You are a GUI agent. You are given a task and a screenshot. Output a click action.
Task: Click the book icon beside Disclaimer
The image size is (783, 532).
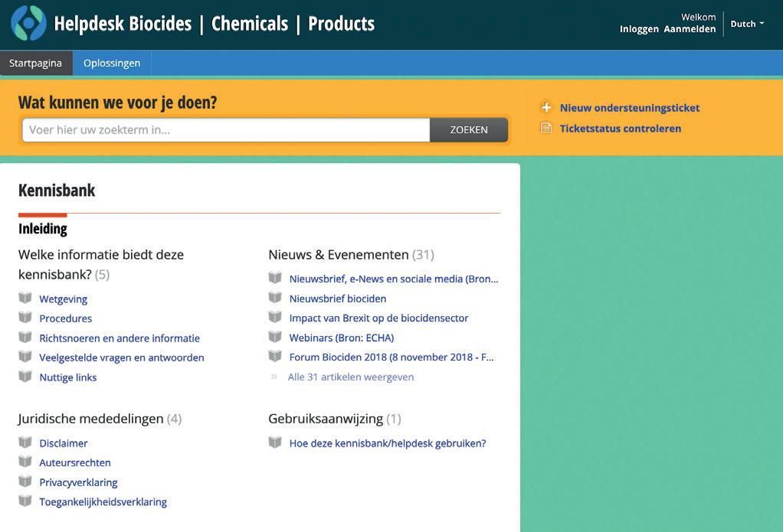(25, 442)
